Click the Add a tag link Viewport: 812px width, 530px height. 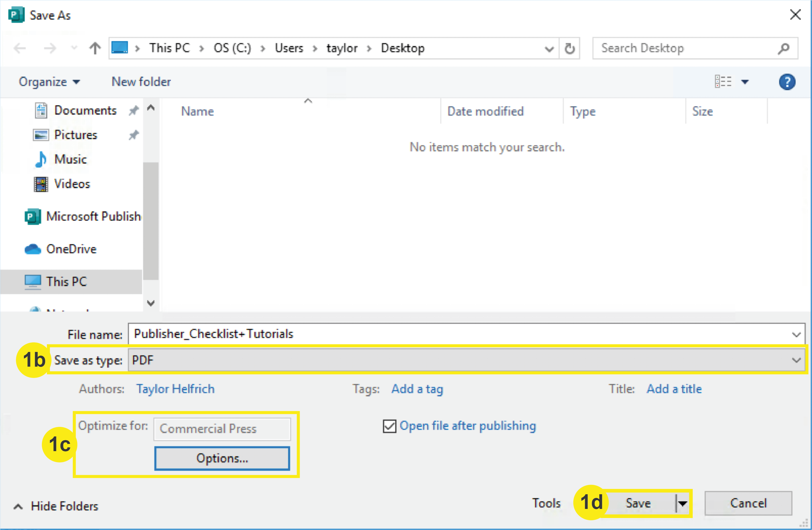click(x=417, y=389)
